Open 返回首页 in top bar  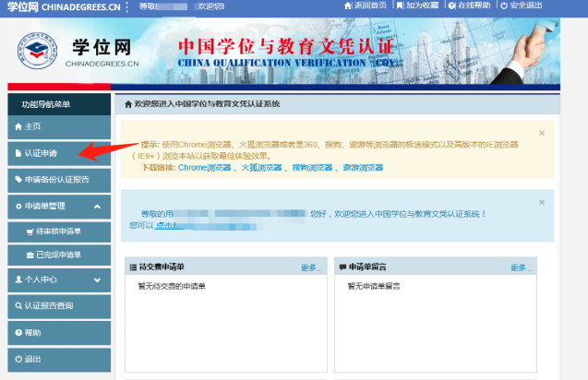coord(370,6)
